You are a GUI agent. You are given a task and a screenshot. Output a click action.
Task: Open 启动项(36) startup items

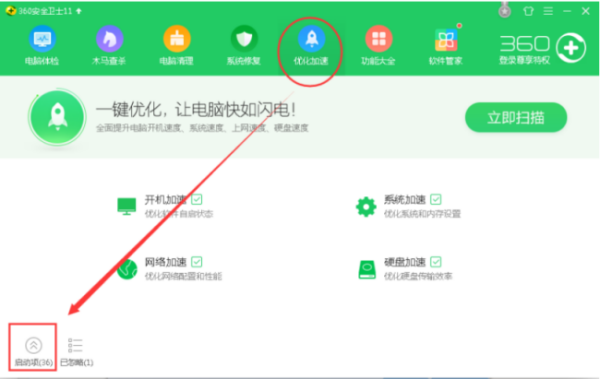tap(33, 351)
